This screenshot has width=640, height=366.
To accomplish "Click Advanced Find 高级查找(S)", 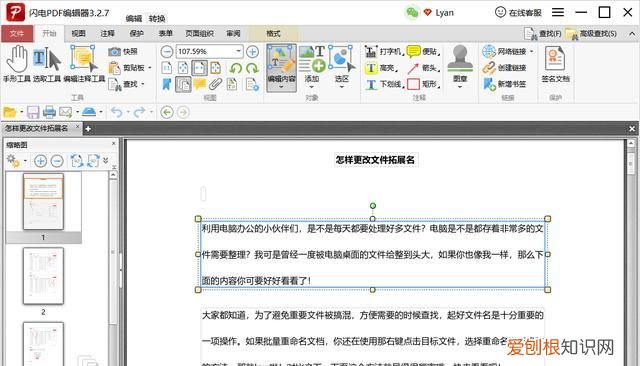I will 591,34.
